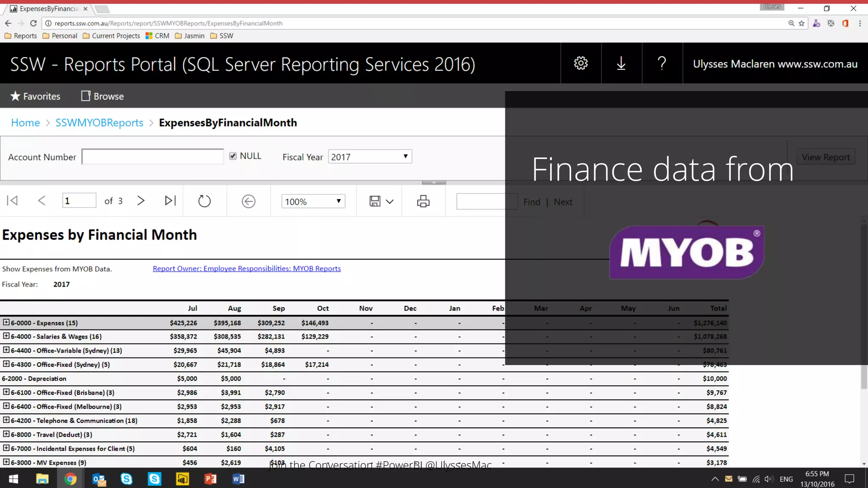The image size is (868, 488).
Task: Toggle the Account Number NULL checkbox
Action: [233, 156]
